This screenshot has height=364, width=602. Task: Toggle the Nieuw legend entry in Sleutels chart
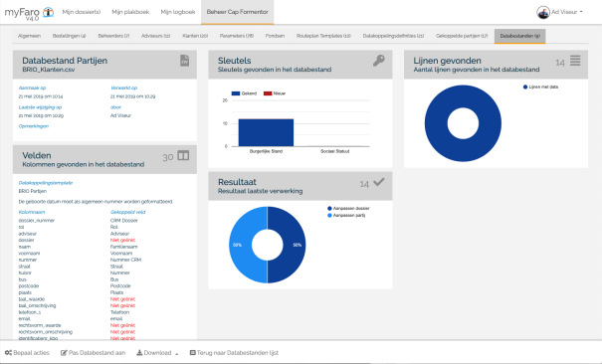(x=275, y=93)
